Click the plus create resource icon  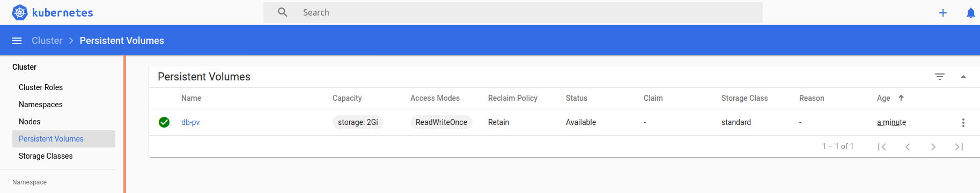pos(943,13)
